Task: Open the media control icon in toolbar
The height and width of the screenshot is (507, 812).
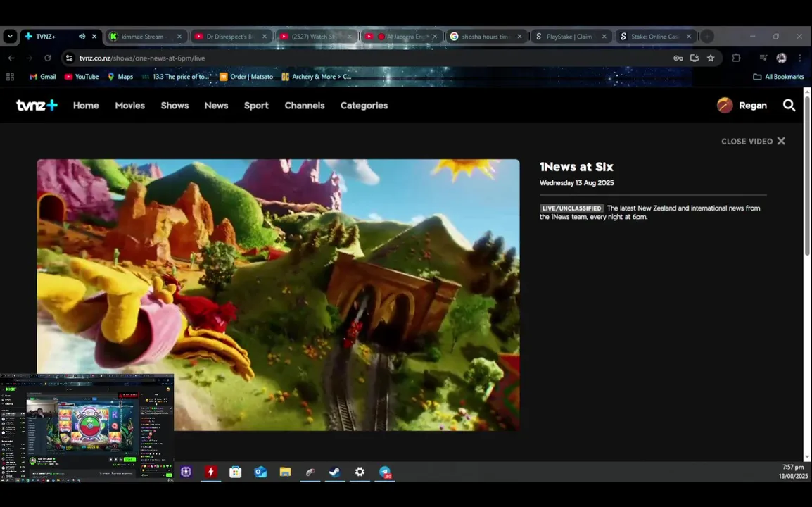Action: click(763, 58)
